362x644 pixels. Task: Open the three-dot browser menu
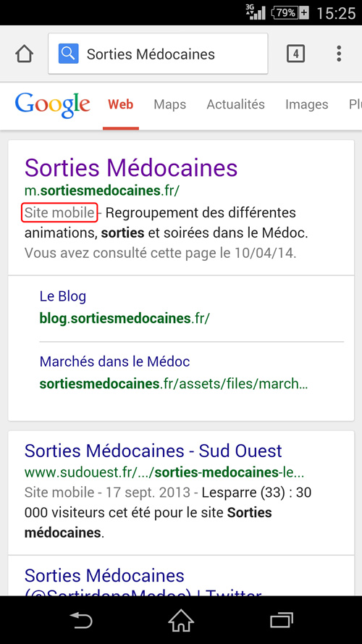pyautogui.click(x=339, y=54)
